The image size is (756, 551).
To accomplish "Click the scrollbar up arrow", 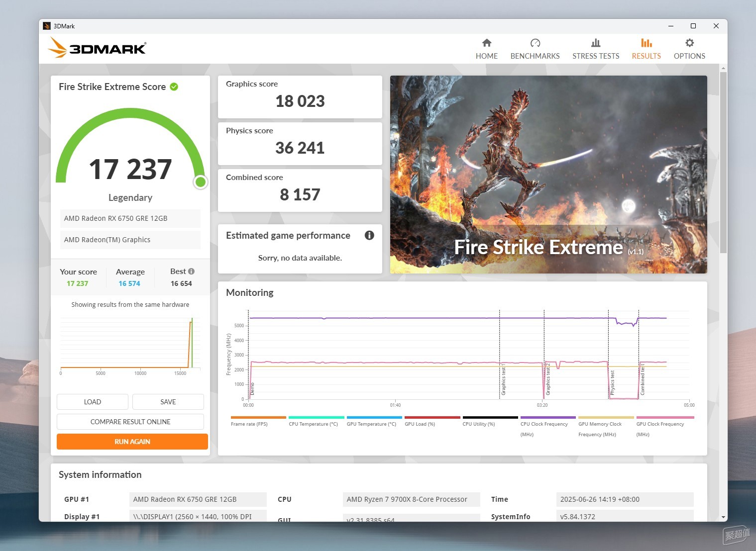I will pos(723,68).
